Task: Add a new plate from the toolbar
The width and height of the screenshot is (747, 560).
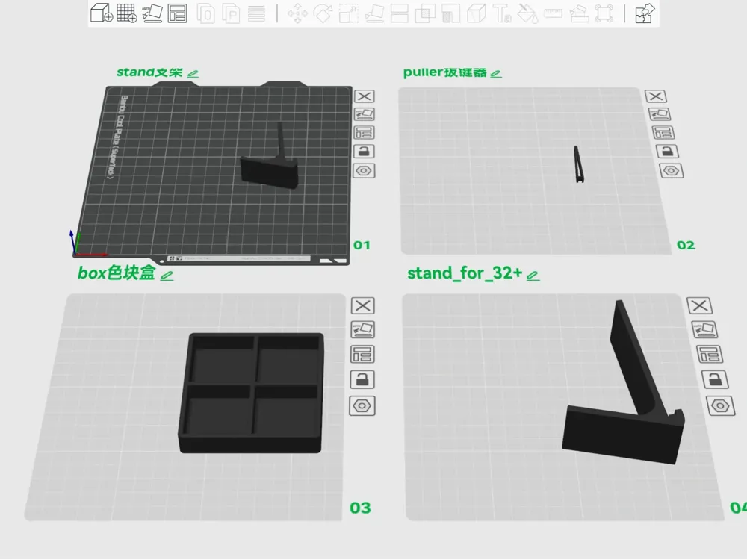Action: pyautogui.click(x=127, y=13)
